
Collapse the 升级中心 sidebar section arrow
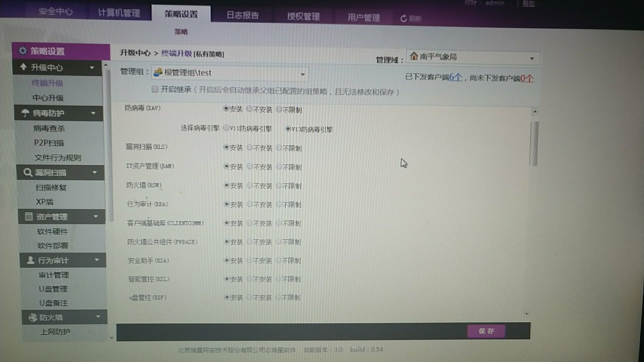click(x=92, y=68)
